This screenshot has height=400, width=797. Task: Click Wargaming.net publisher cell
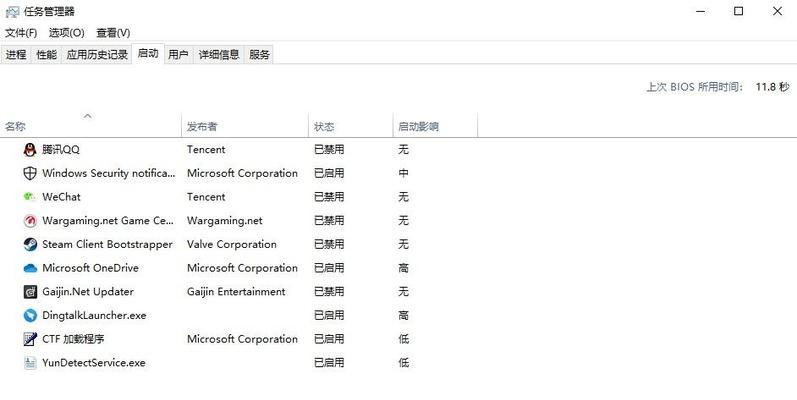[225, 221]
